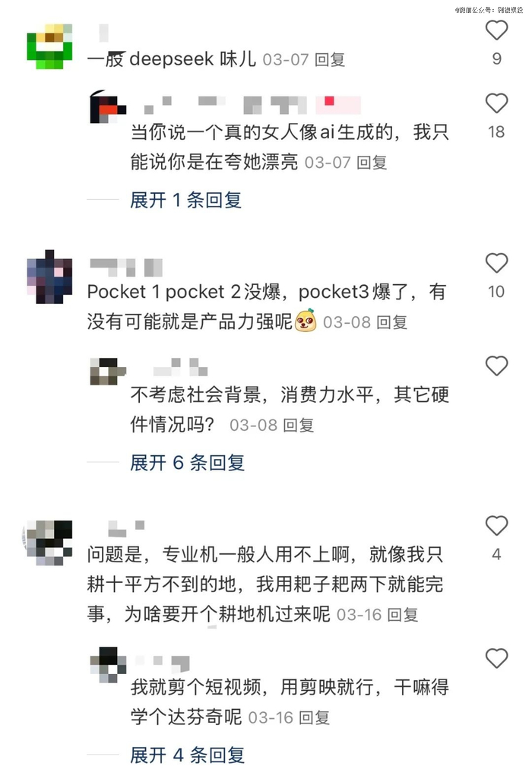Open avatar of the 剪映 replier
Viewport: 532px width, 782px height.
click(108, 665)
